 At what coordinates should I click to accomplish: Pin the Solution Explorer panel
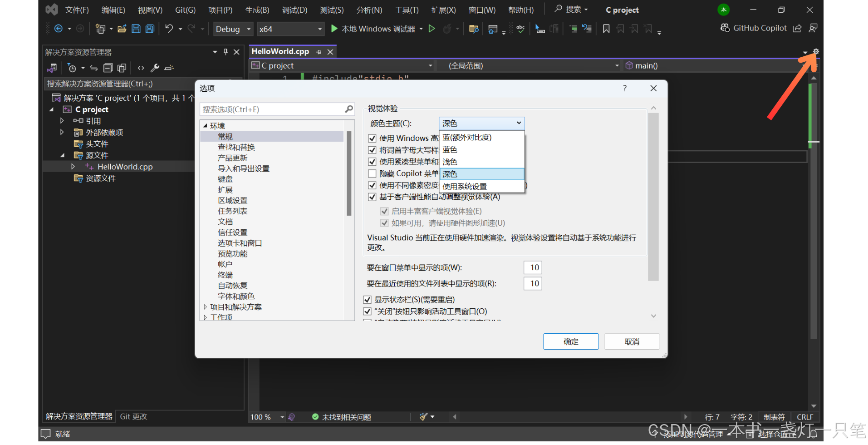point(226,52)
